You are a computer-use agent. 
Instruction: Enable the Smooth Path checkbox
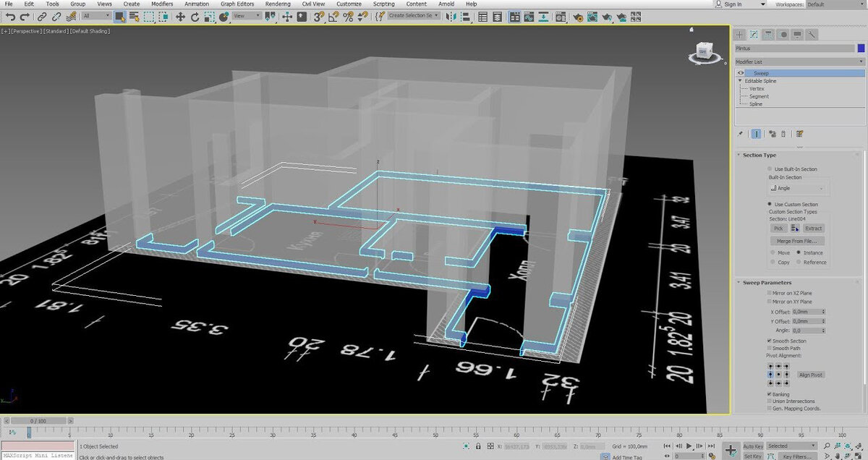(769, 348)
